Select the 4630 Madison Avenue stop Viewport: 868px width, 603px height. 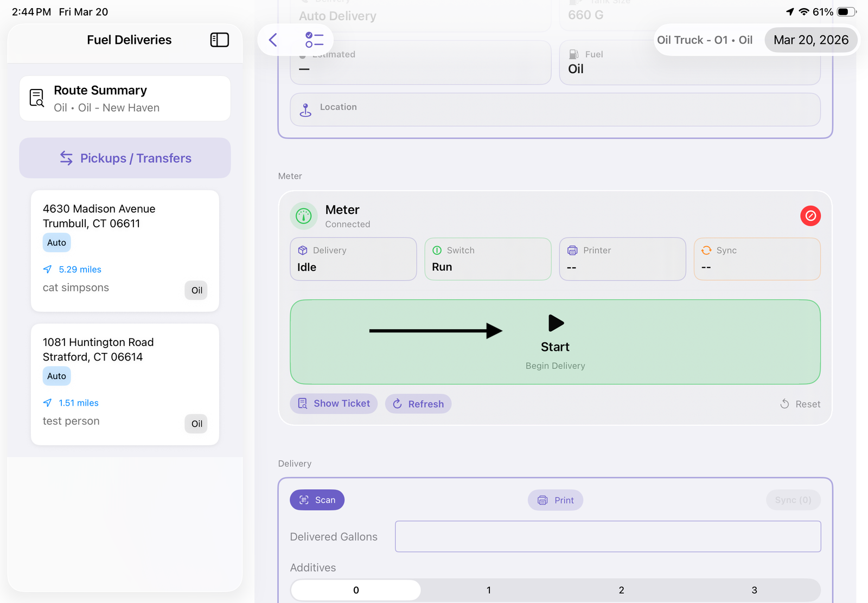[x=125, y=251]
